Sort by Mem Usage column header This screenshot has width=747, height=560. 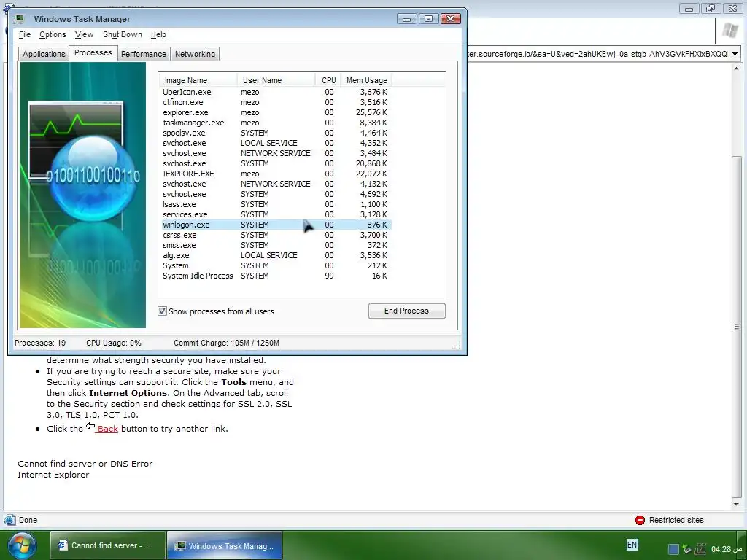366,80
